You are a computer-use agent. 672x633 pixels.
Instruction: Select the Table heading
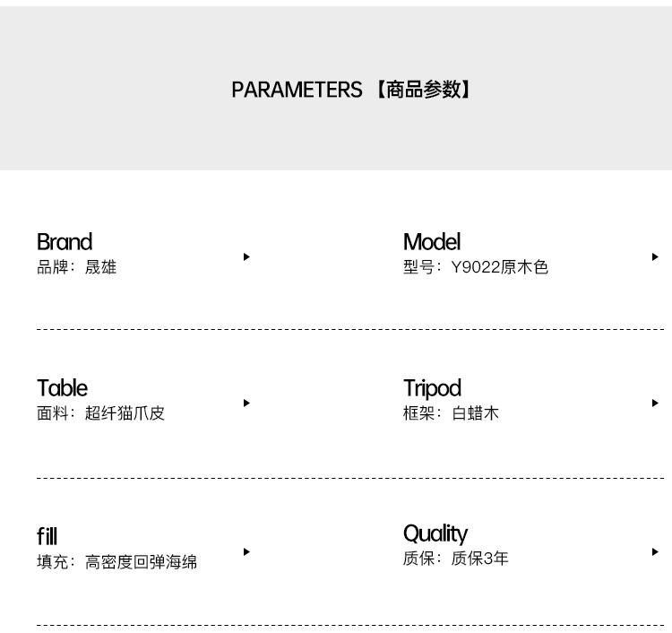(62, 388)
